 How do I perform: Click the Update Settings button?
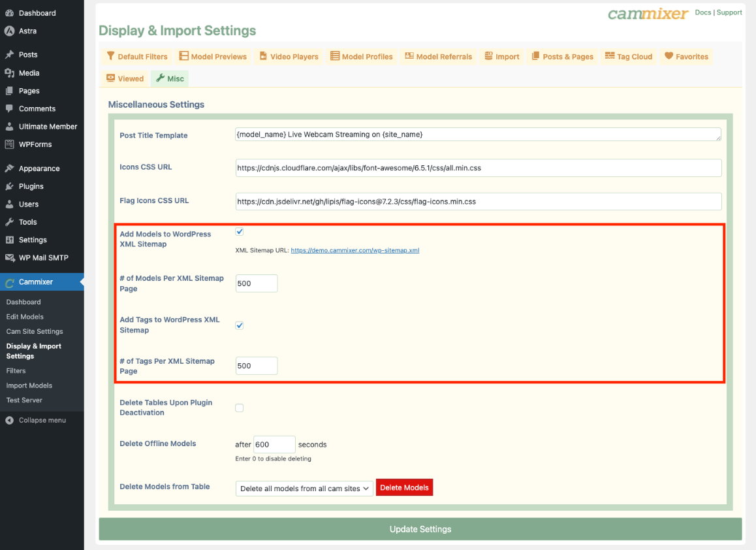pos(420,529)
